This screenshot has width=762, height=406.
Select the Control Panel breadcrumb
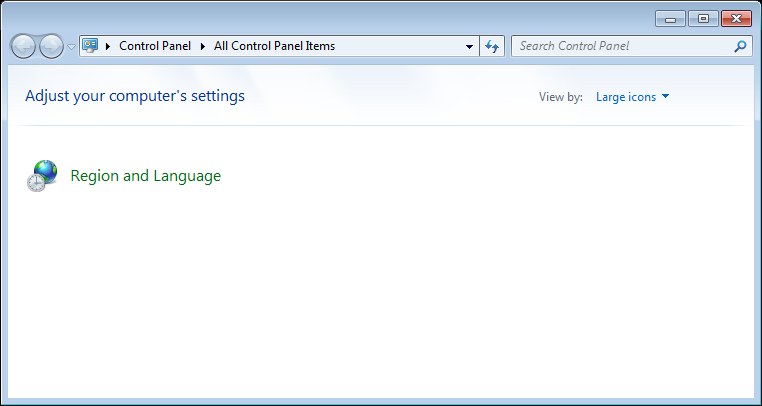(156, 46)
